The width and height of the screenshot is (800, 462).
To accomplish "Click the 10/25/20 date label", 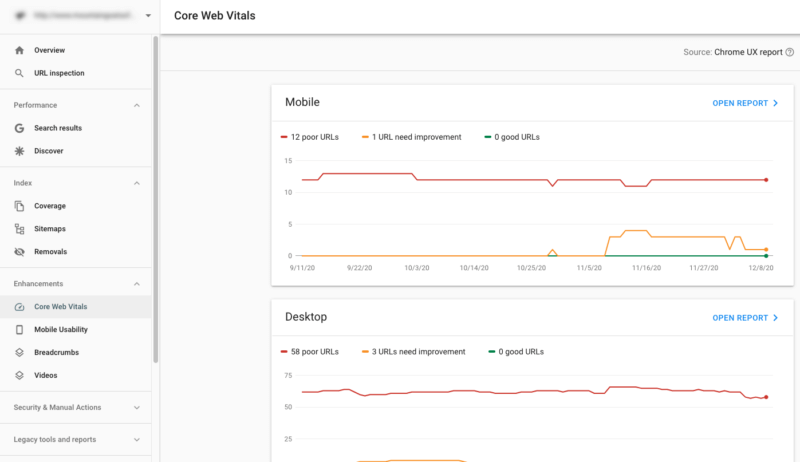I will (531, 268).
